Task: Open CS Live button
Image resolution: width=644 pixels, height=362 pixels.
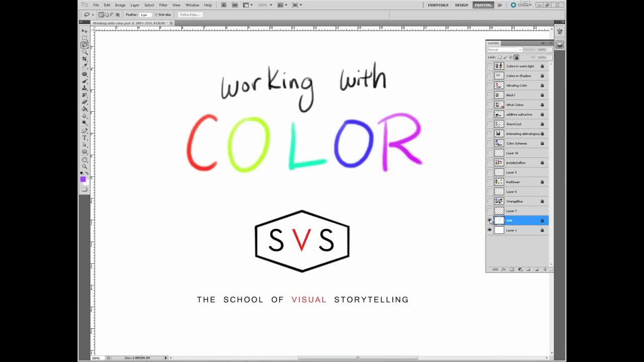Action: pyautogui.click(x=521, y=5)
